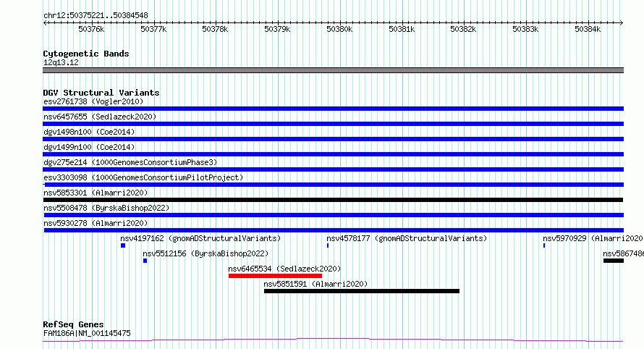Click the tiny nsv5970929 blue marker

coord(544,245)
